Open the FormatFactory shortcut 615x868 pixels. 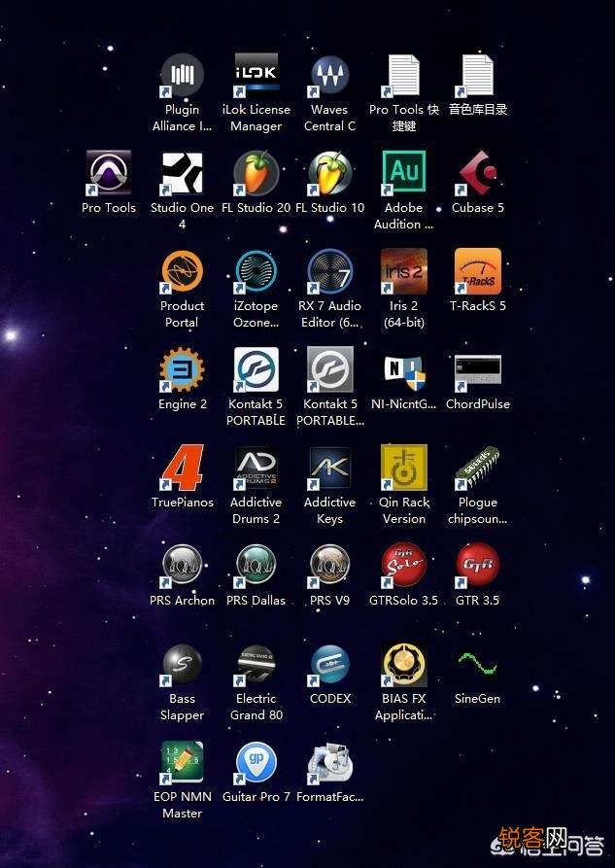(x=330, y=762)
